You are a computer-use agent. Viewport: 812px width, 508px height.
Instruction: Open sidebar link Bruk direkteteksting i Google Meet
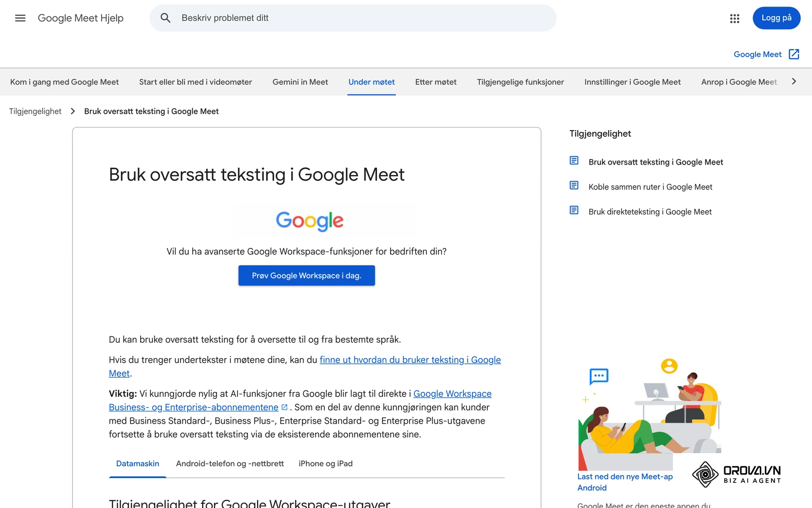(650, 212)
